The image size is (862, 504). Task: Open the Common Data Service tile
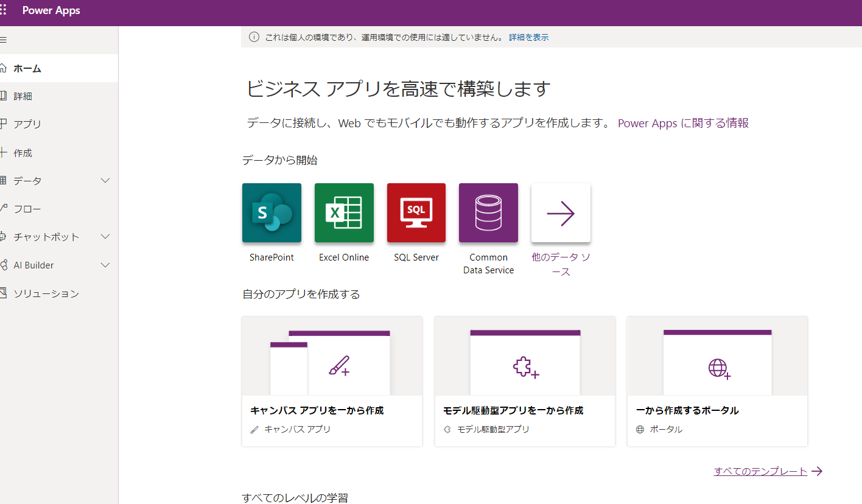[x=488, y=212]
